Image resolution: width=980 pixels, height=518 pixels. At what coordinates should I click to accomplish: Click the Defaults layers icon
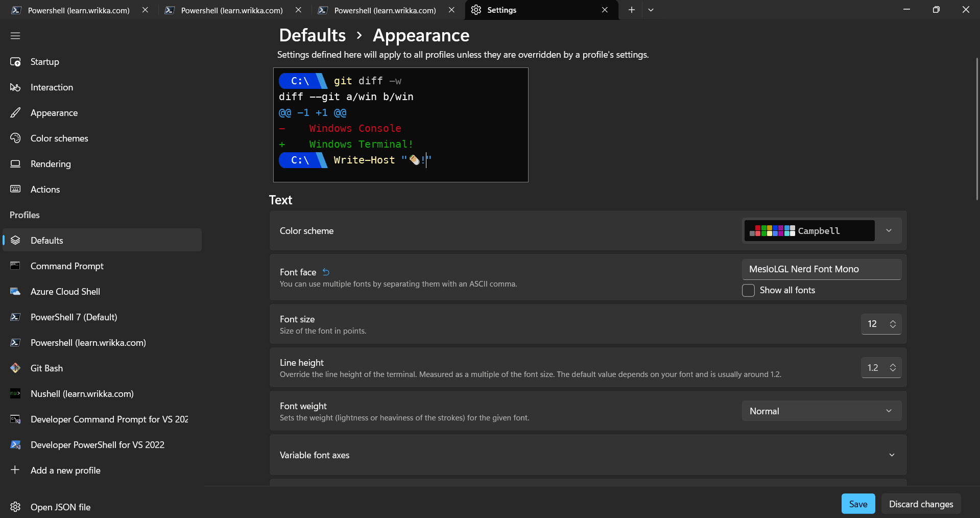tap(15, 241)
